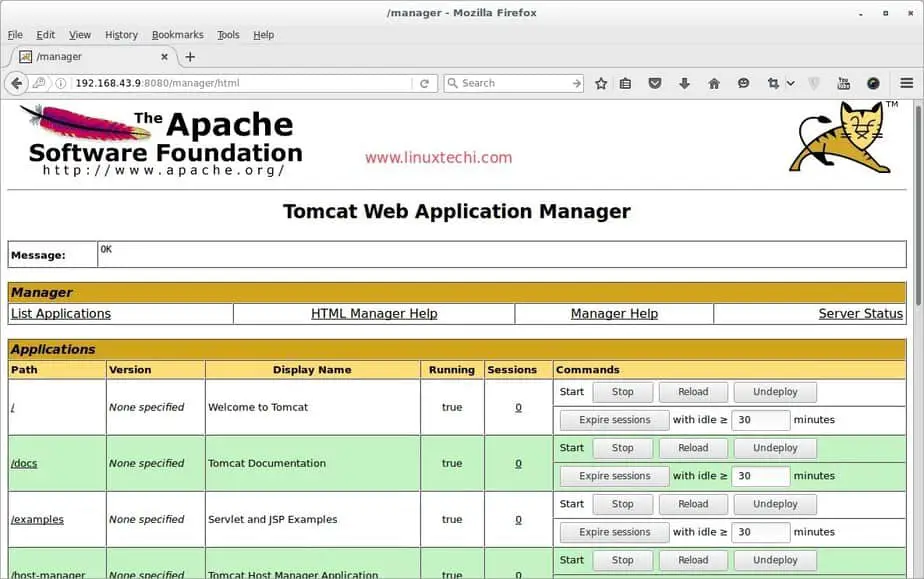Open the /docs path link

pos(24,463)
